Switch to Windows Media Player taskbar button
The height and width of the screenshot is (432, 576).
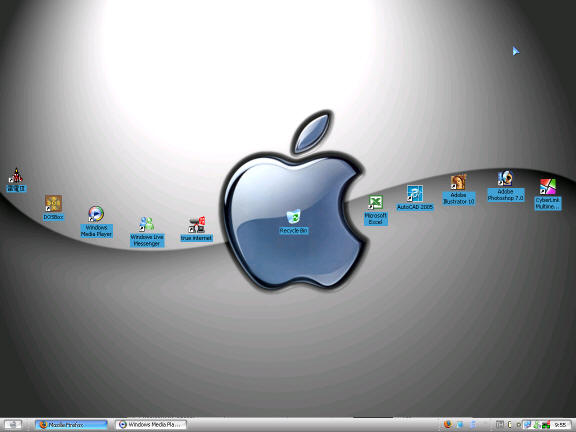[x=151, y=425]
